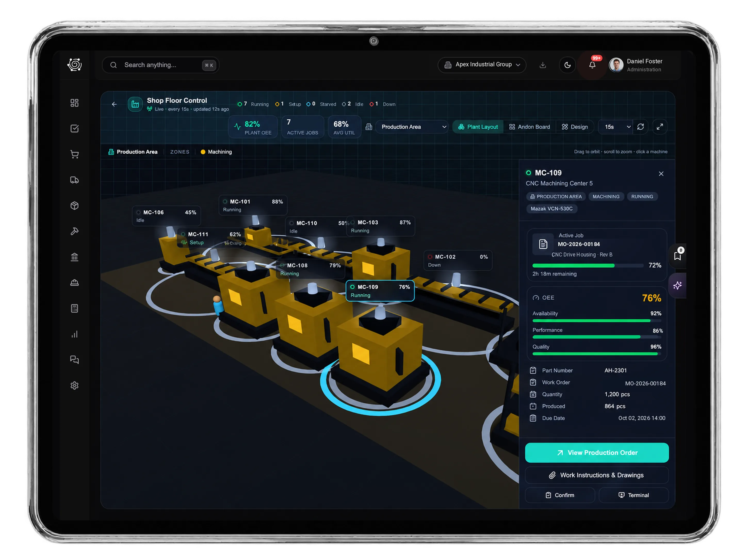Click the Search anything input field
This screenshot has height=560, width=747.
click(x=161, y=65)
